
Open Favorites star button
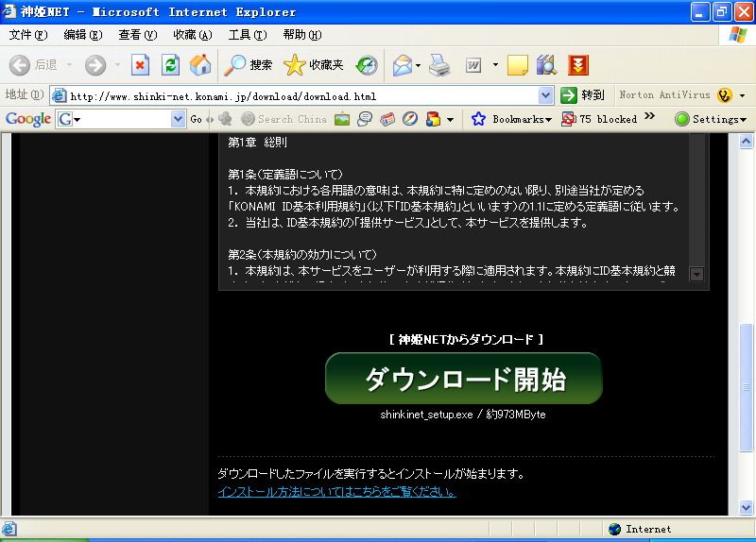(314, 65)
